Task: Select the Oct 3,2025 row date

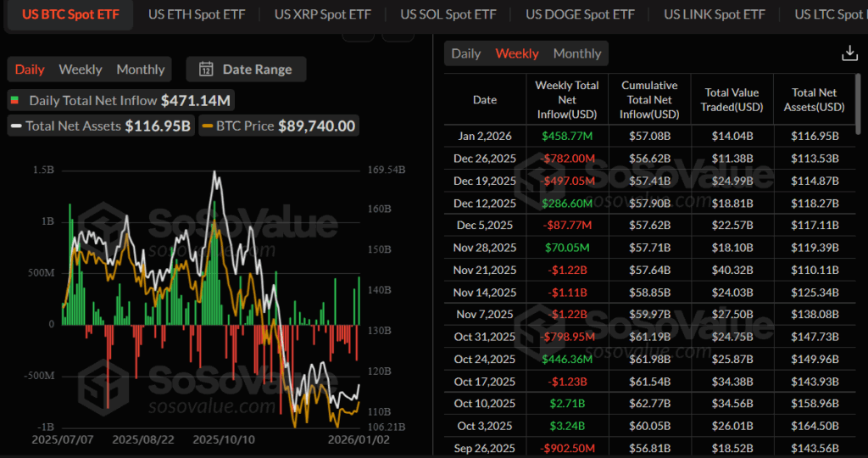Action: [x=485, y=426]
